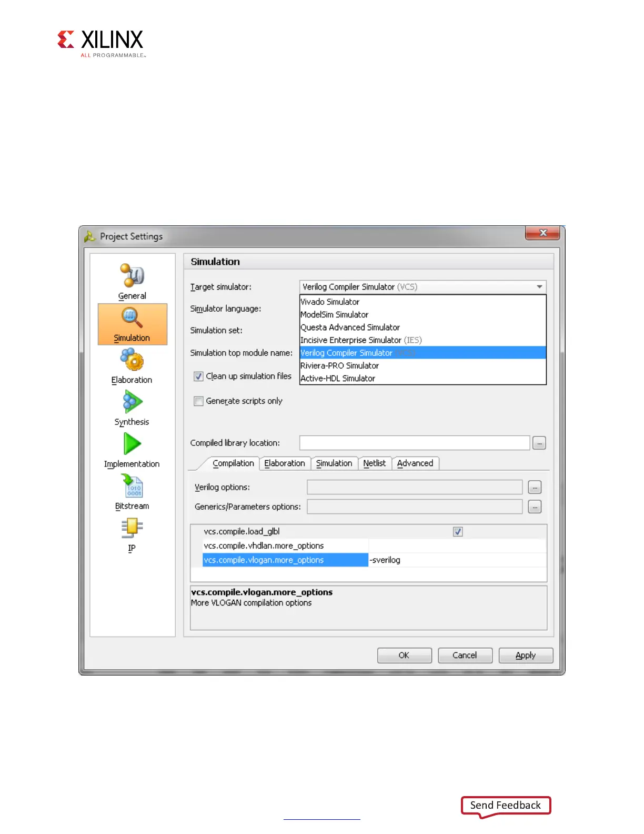Choose Questa Advanced Simulator option

pos(423,327)
